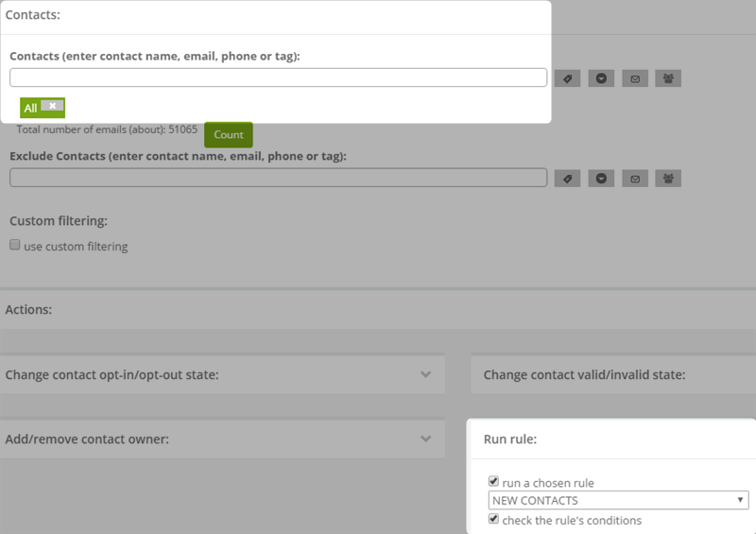Uncheck run a chosen rule

(493, 481)
